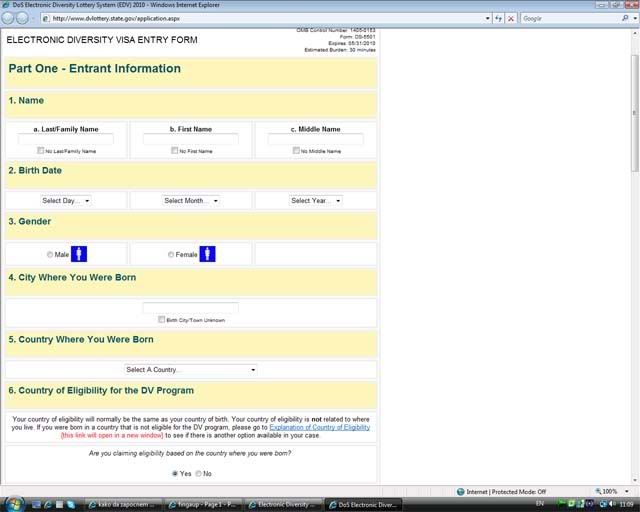
Task: Open the Select Month dropdown
Action: (191, 200)
